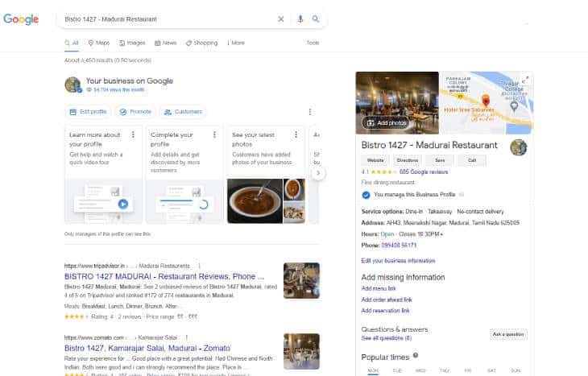Click the Website button in business panel
The image size is (588, 376).
[375, 160]
